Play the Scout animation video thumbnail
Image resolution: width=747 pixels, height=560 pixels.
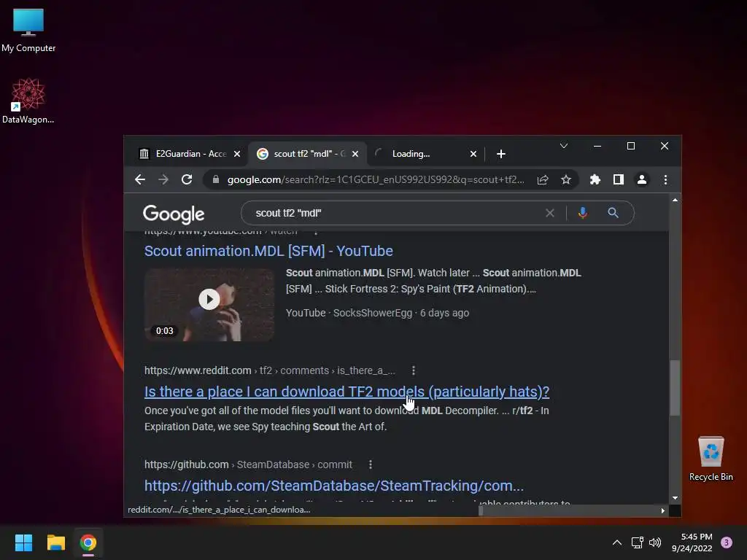coord(209,305)
